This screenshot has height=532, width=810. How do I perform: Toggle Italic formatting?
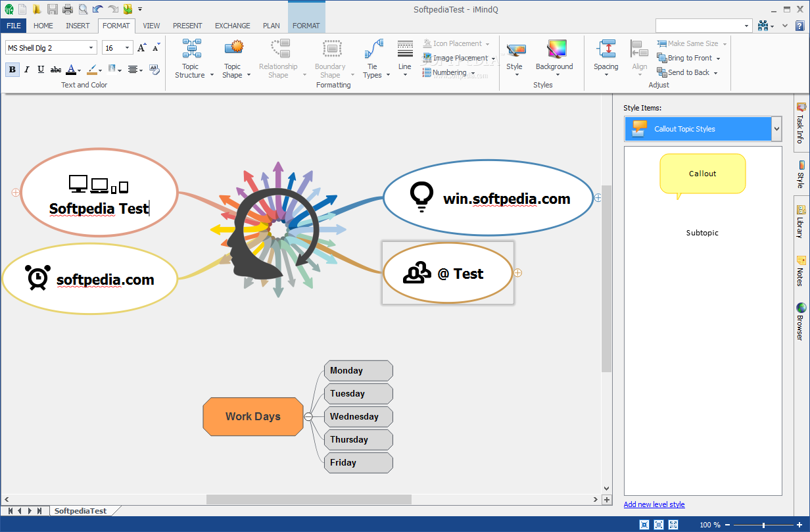[27, 69]
